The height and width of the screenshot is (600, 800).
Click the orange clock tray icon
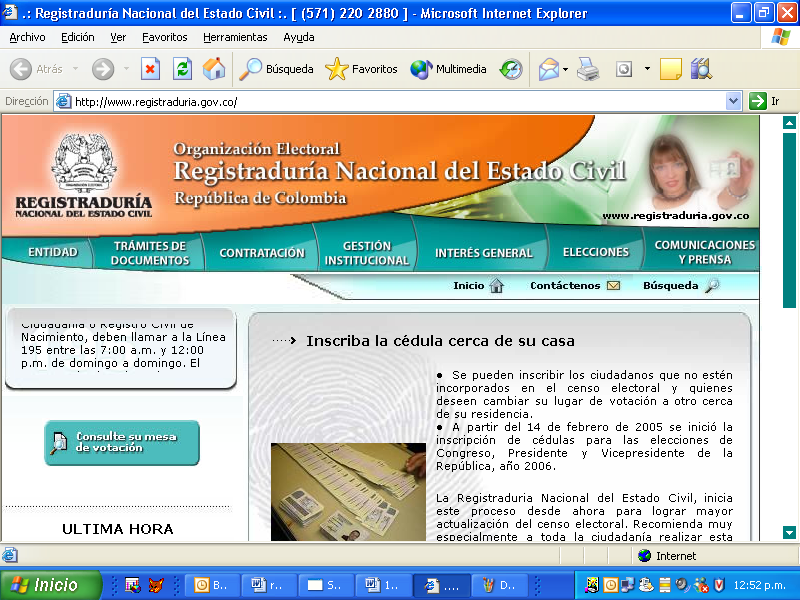click(610, 585)
